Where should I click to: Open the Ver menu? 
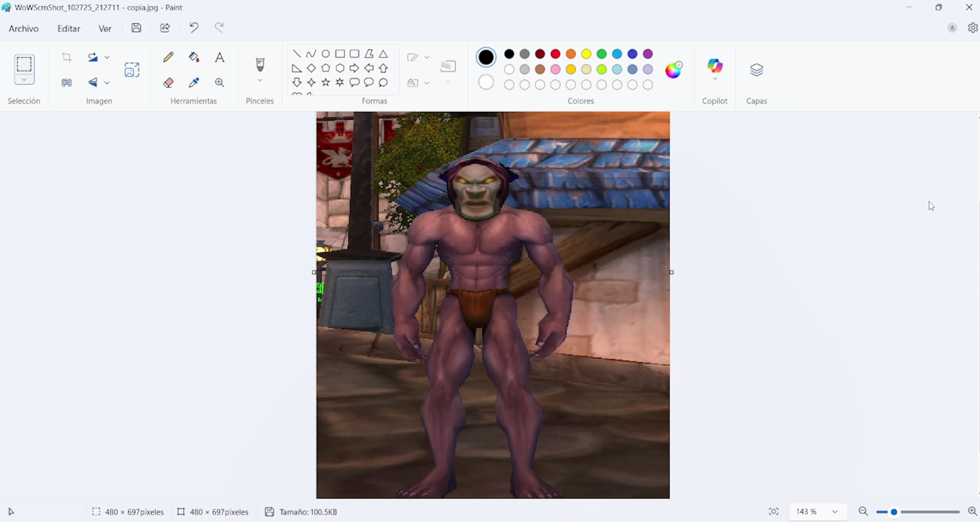coord(105,28)
